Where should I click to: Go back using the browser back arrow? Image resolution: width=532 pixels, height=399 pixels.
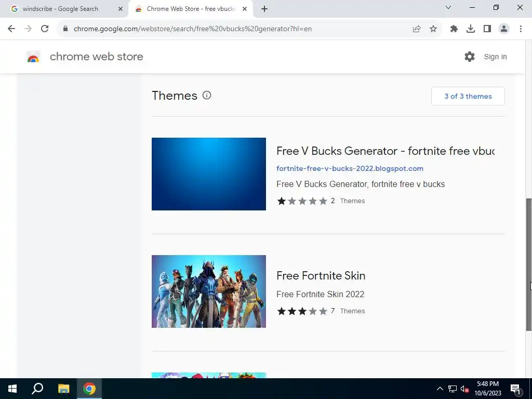coord(11,29)
